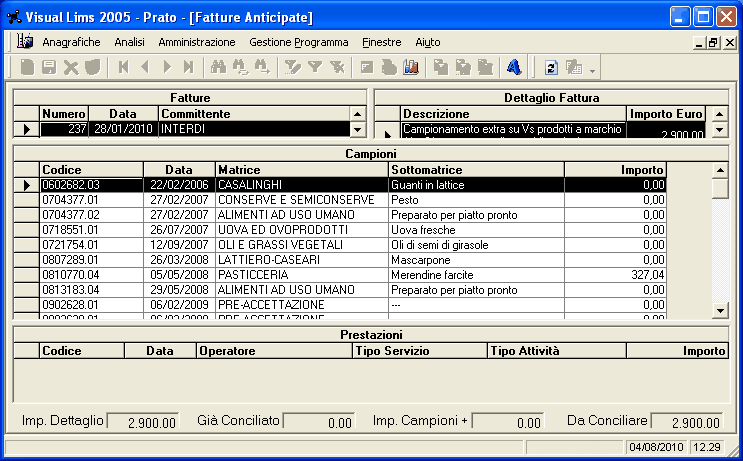The width and height of the screenshot is (743, 461).
Task: Select sample code 0807289.01
Action: click(x=91, y=260)
